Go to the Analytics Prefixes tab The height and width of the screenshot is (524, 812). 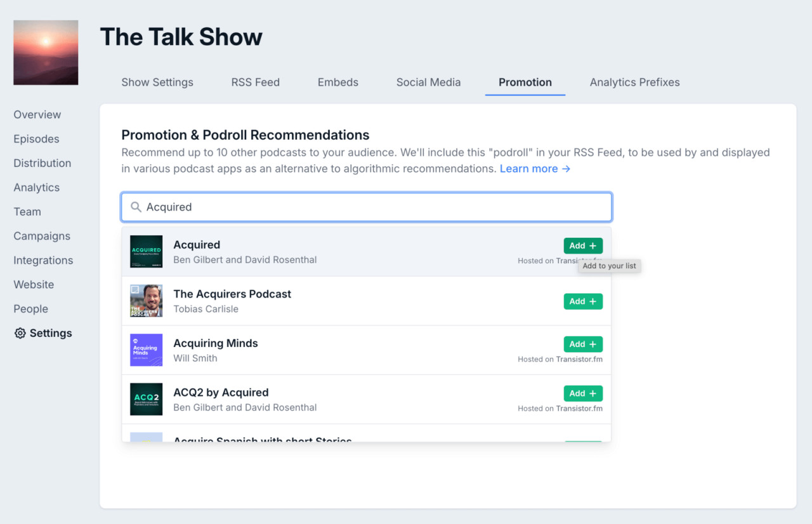(x=634, y=82)
